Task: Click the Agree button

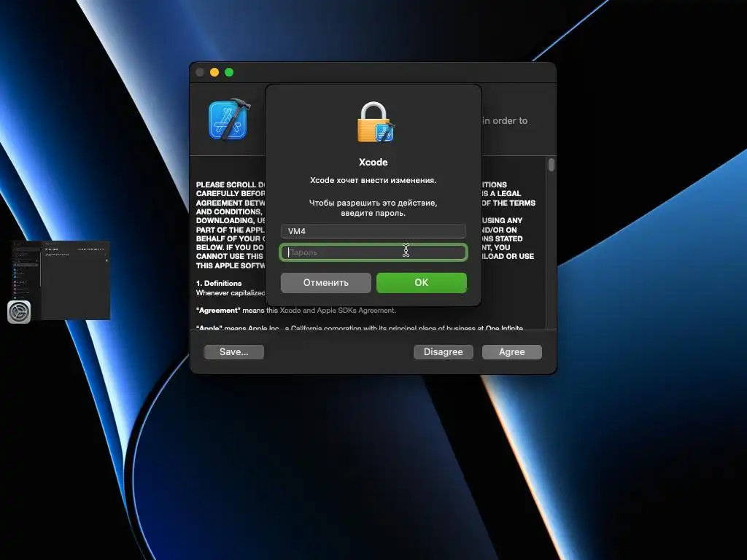Action: (x=511, y=352)
